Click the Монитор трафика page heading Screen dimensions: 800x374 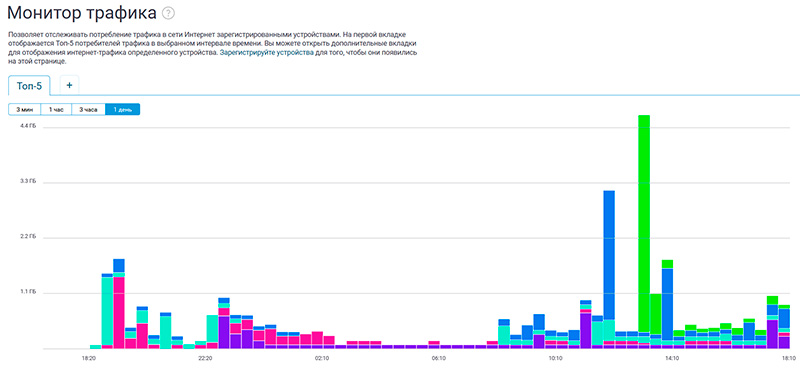tap(82, 13)
